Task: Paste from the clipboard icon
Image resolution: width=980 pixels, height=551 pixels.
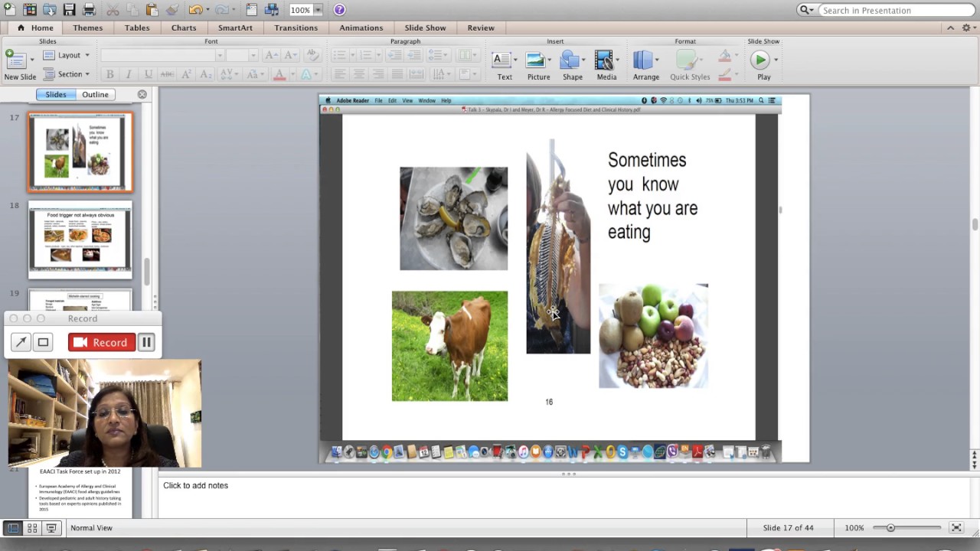Action: coord(152,10)
